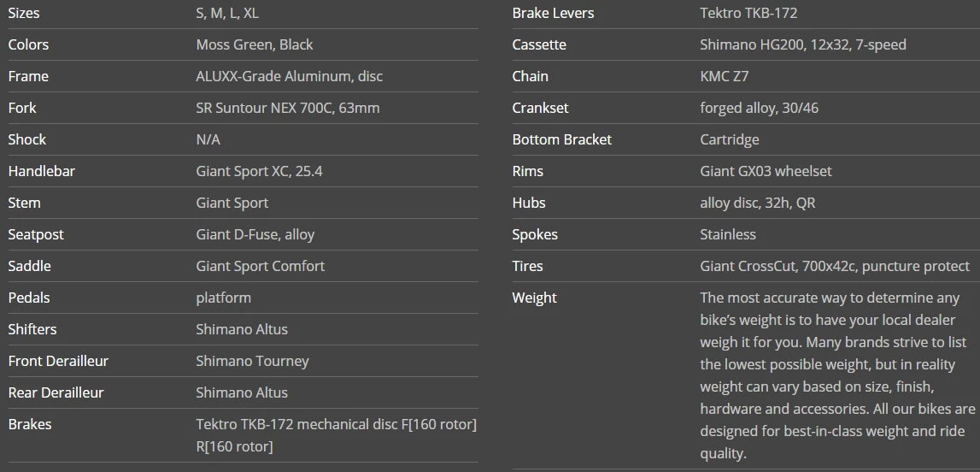Click the Frame specification label
The height and width of the screenshot is (472, 980).
[28, 76]
